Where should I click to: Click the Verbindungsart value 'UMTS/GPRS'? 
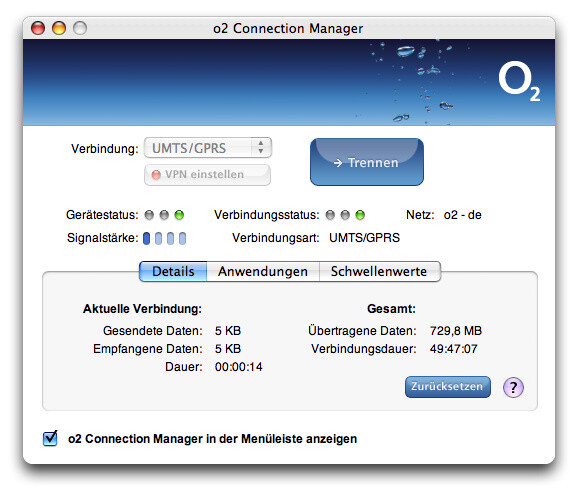(364, 238)
